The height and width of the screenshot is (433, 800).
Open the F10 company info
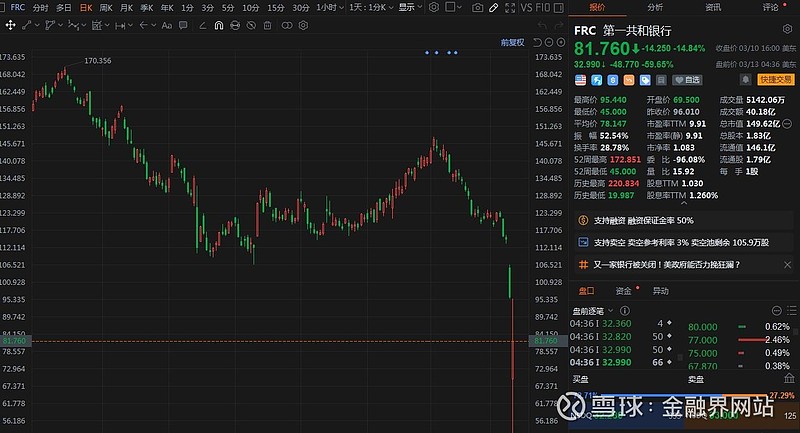[543, 8]
